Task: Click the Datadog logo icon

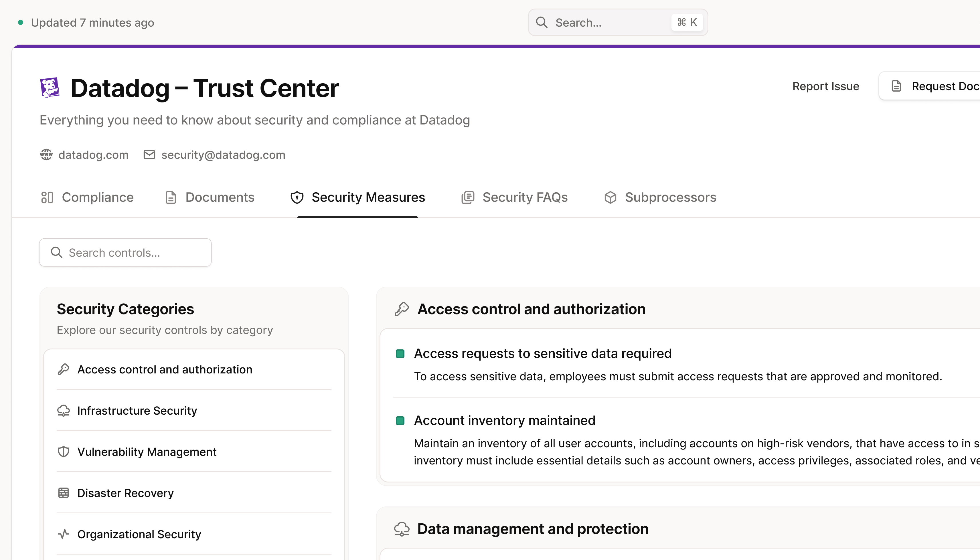Action: pos(50,87)
